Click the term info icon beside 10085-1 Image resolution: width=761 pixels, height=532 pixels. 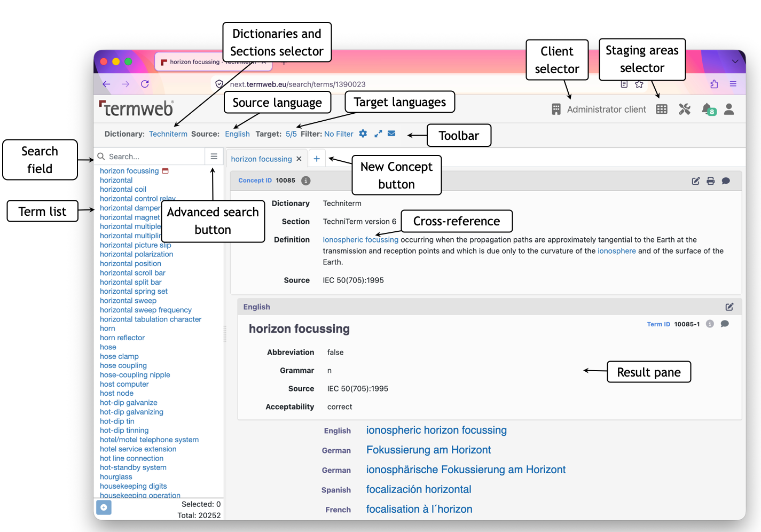[x=710, y=324]
